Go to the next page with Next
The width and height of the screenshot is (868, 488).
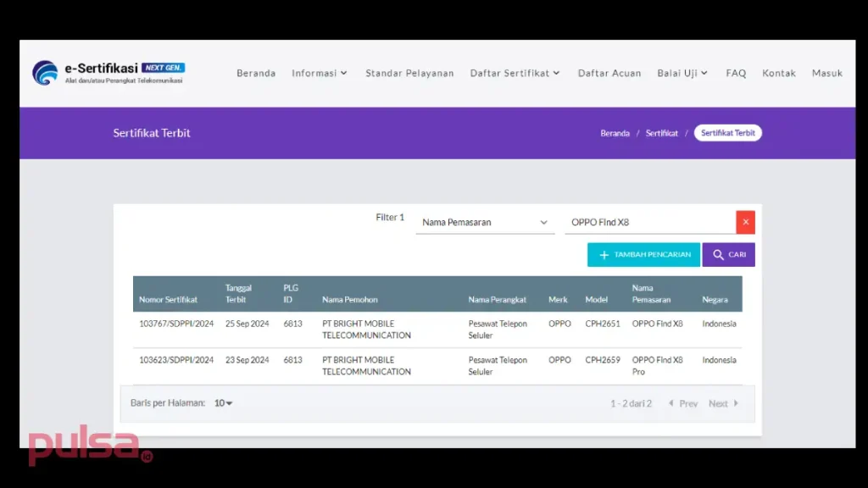pyautogui.click(x=724, y=403)
